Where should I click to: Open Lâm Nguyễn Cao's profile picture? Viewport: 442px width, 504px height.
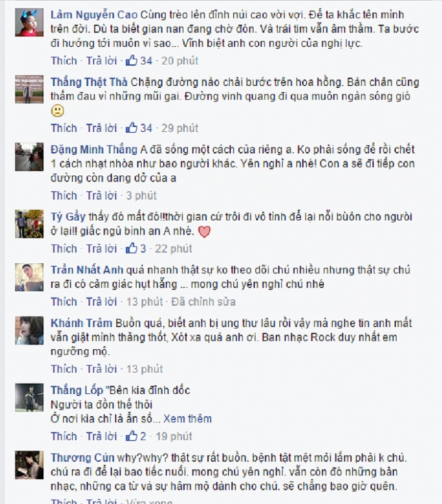(x=29, y=22)
